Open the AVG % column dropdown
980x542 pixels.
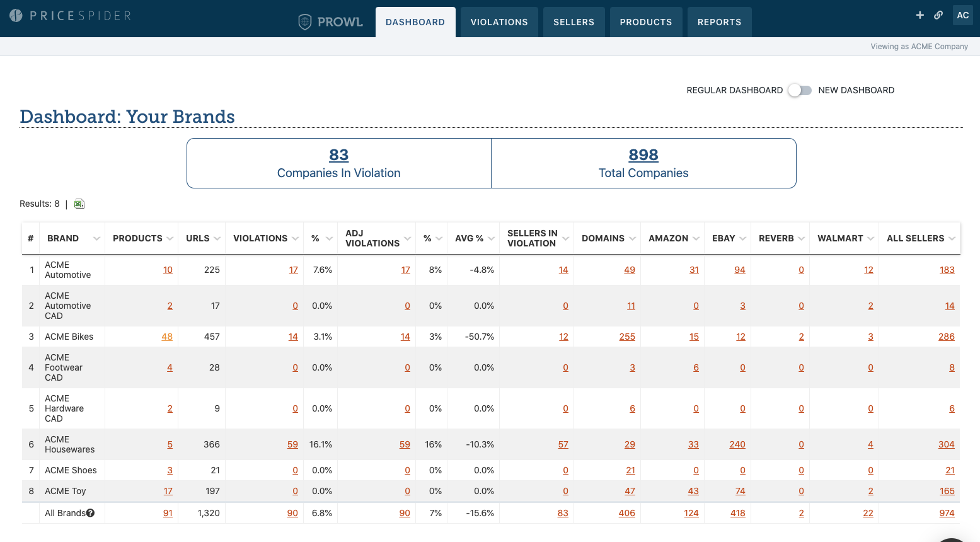click(x=492, y=238)
